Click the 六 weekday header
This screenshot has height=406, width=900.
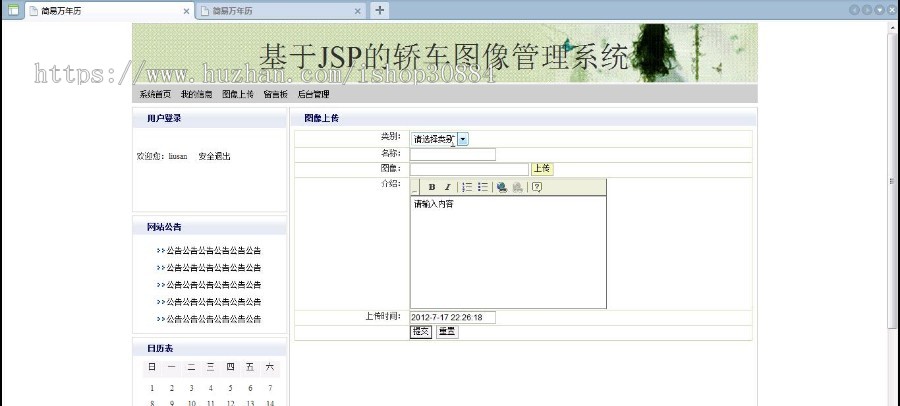[270, 367]
